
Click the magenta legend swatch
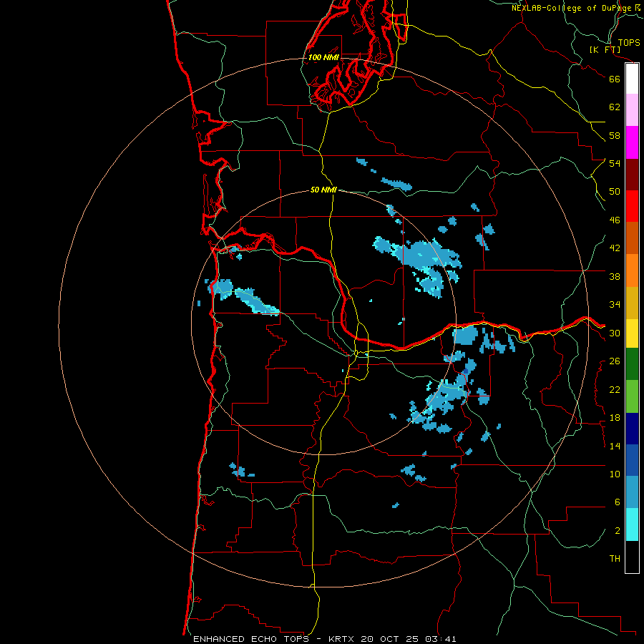(632, 142)
